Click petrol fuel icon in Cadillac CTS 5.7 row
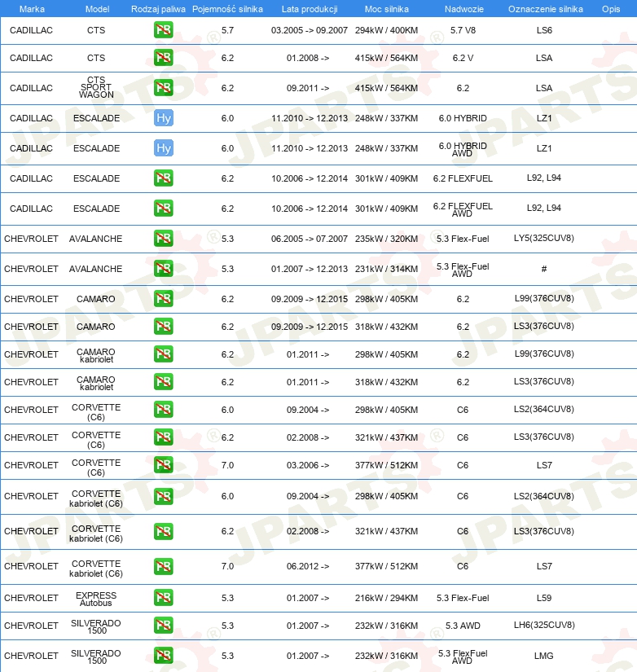Viewport: 637px width, 672px height. click(163, 30)
